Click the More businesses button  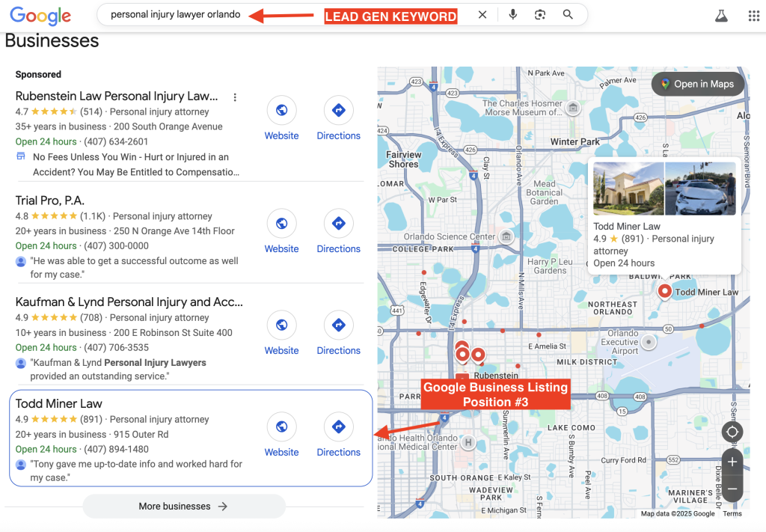coord(184,506)
